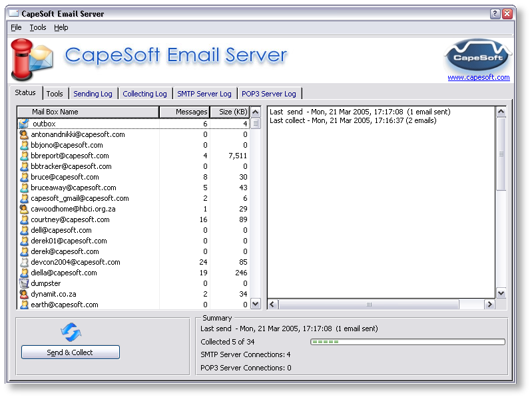Switch to the POP3 Server Log tab

click(268, 94)
